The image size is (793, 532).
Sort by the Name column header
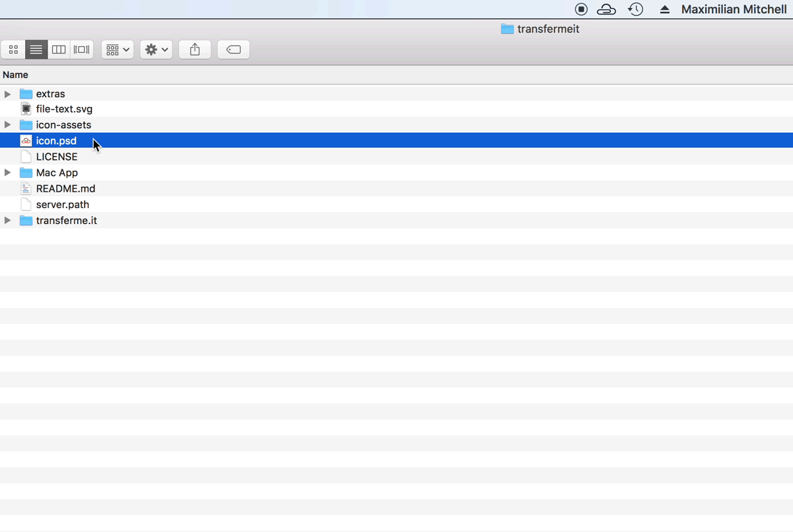[15, 75]
